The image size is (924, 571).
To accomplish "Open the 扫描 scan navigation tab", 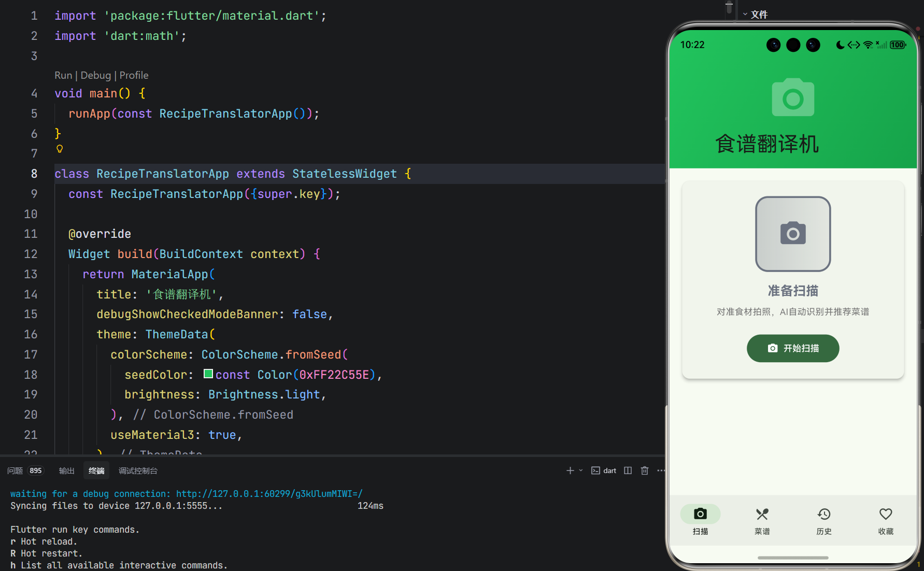I will (700, 520).
